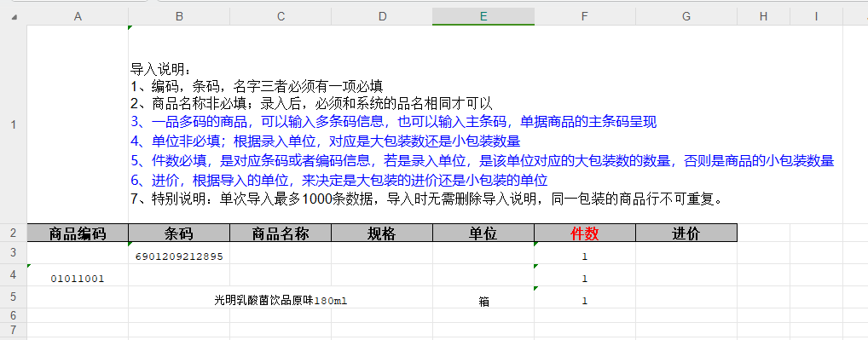Select the 件数 value in row 4

pos(585,275)
